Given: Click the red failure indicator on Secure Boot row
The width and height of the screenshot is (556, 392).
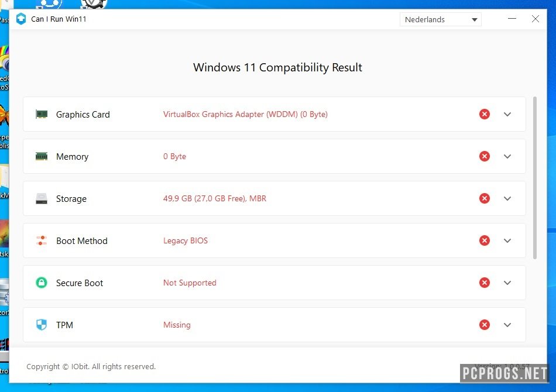Looking at the screenshot, I should [x=485, y=283].
